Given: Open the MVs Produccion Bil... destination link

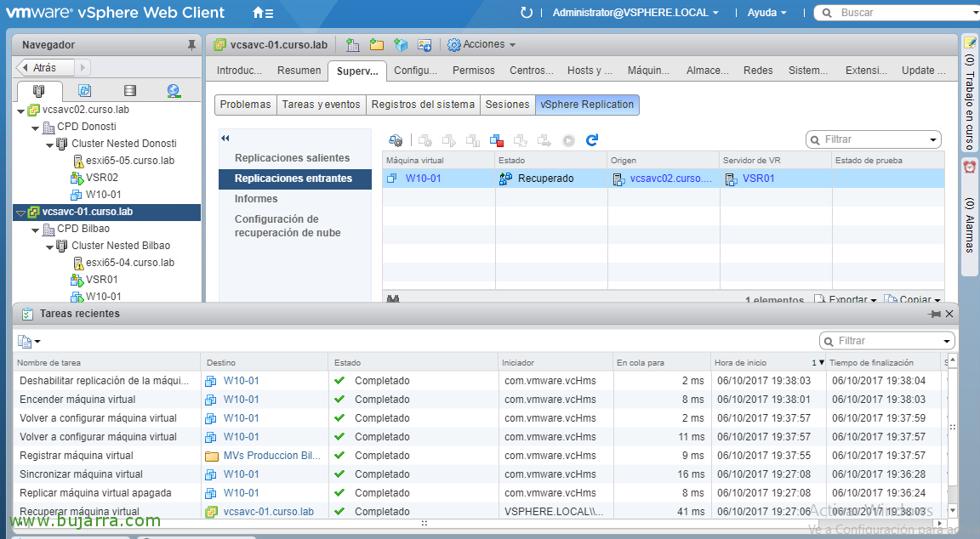Looking at the screenshot, I should tap(272, 456).
